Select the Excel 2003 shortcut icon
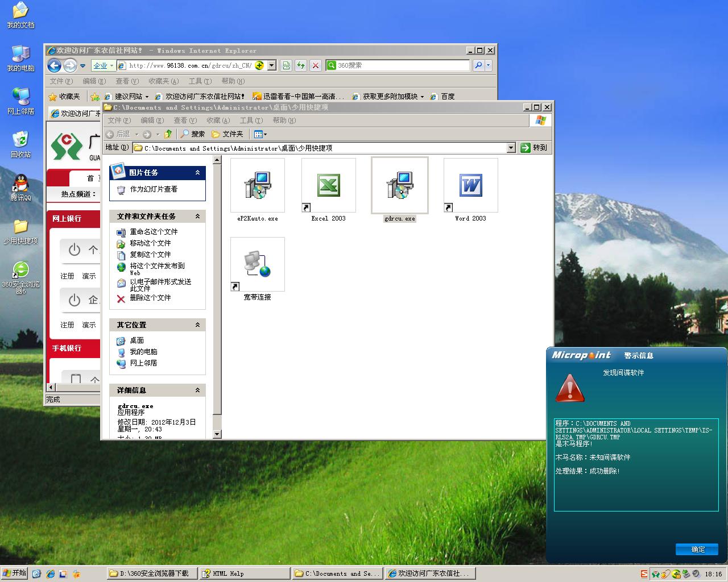Image resolution: width=728 pixels, height=582 pixels. [328, 186]
